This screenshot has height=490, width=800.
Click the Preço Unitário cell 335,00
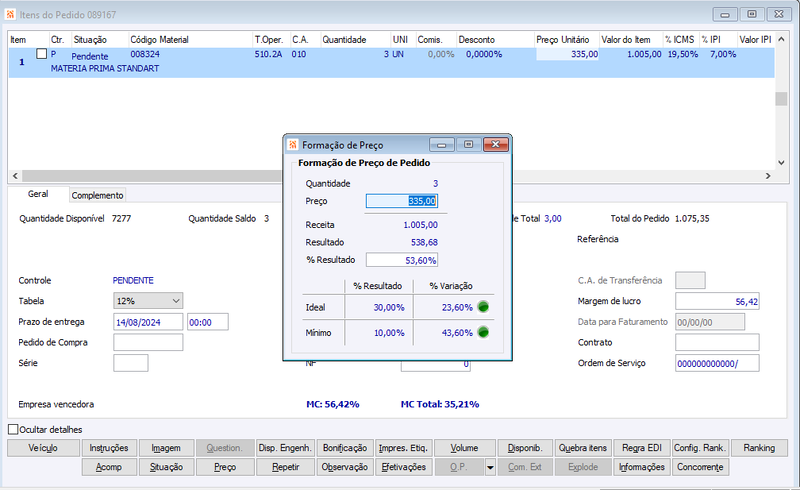pos(567,54)
